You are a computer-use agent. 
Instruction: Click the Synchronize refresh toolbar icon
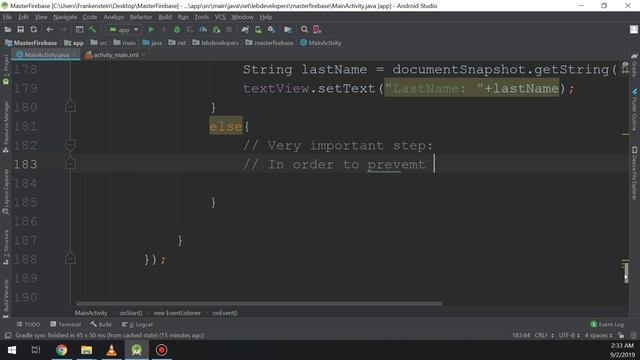(33, 29)
